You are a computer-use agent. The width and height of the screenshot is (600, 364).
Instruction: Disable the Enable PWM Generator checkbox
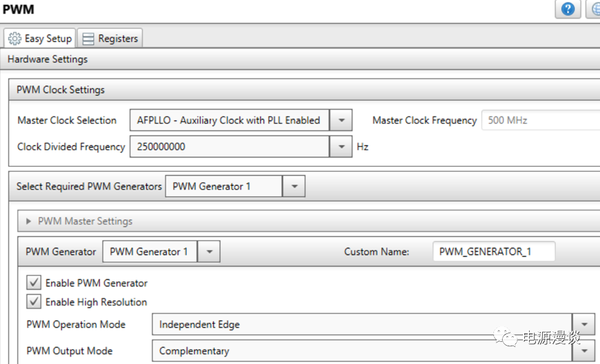pyautogui.click(x=34, y=283)
